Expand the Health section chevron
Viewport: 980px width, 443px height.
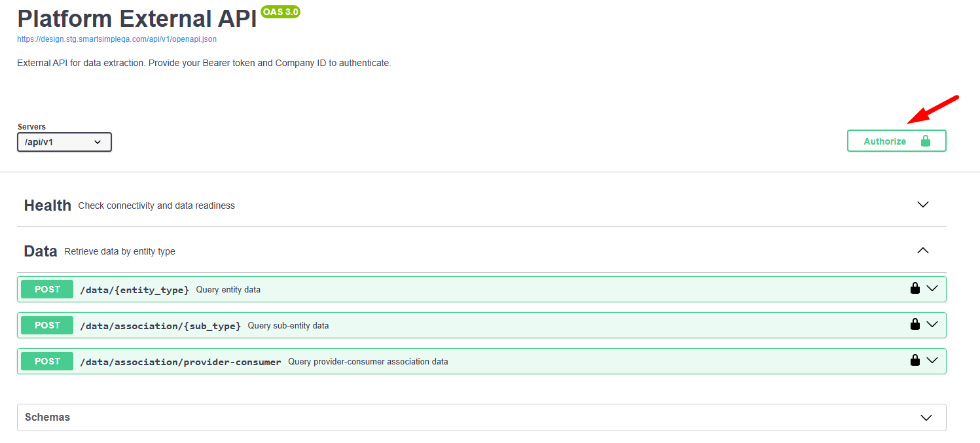[923, 205]
